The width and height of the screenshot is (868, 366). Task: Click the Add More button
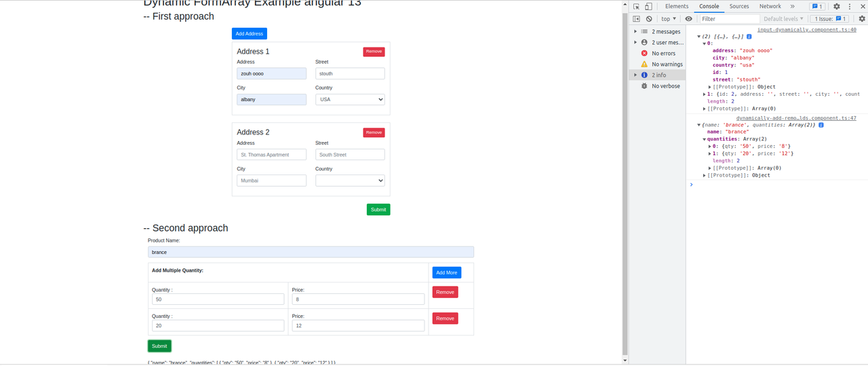[x=447, y=272]
